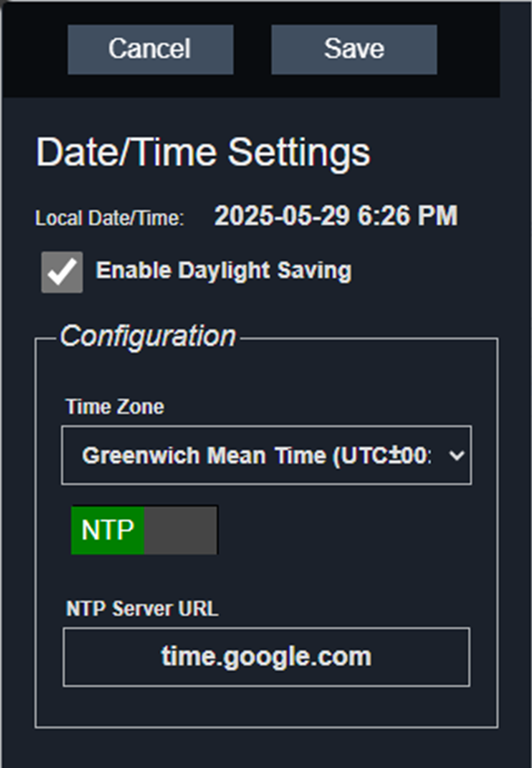Click the Time Zone label

pos(115,407)
